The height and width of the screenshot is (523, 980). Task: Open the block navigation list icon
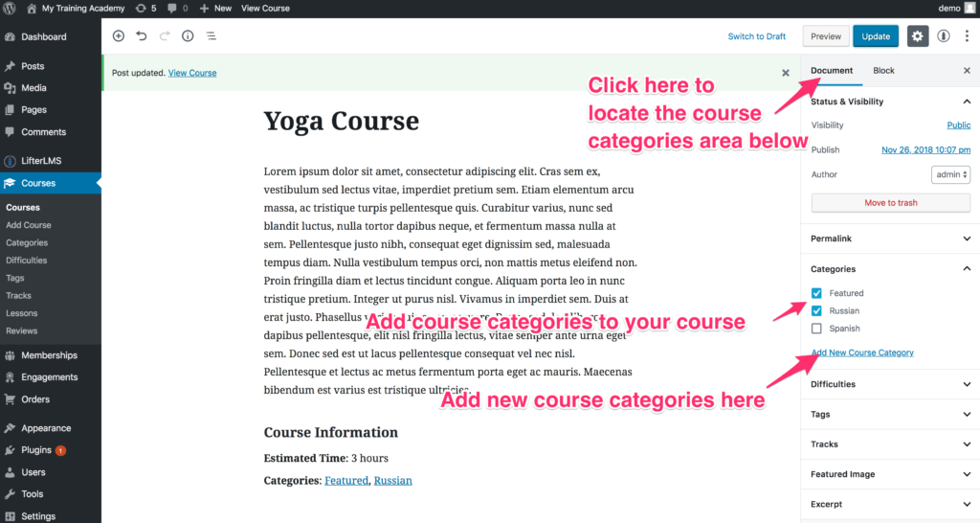point(211,36)
